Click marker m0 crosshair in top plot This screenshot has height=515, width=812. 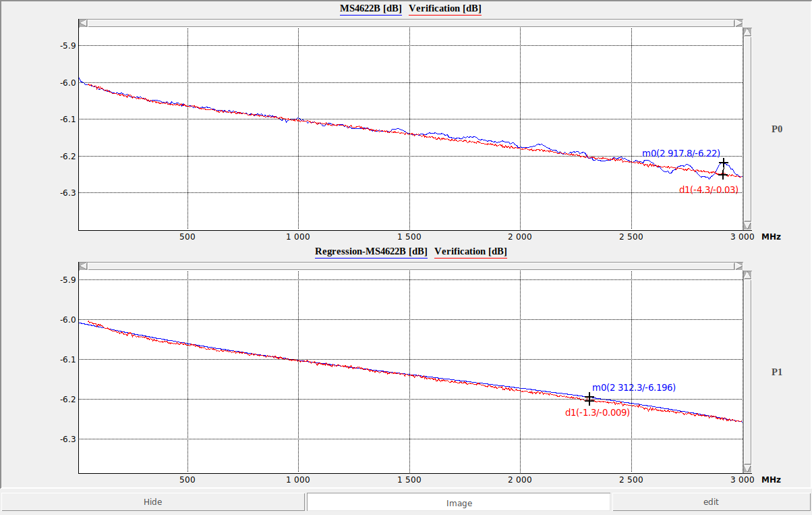click(724, 163)
